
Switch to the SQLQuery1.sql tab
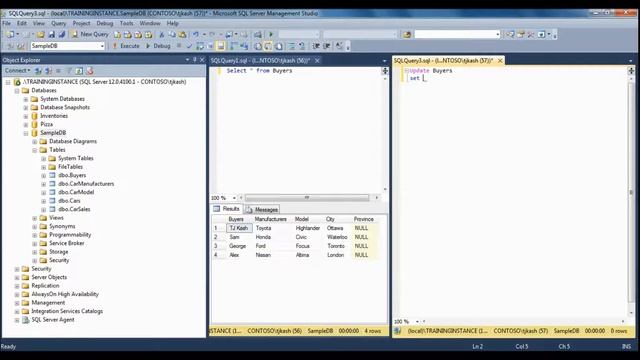pos(260,60)
